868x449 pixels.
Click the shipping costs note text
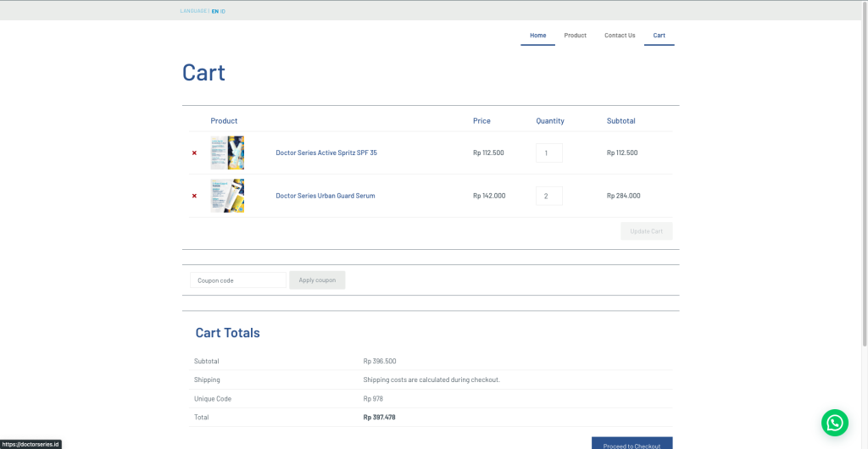click(x=431, y=380)
